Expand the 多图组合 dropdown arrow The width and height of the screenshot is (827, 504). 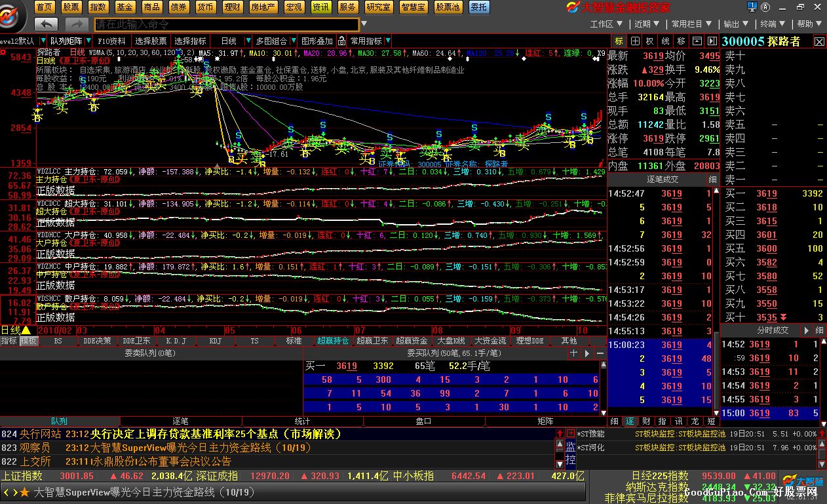point(293,41)
